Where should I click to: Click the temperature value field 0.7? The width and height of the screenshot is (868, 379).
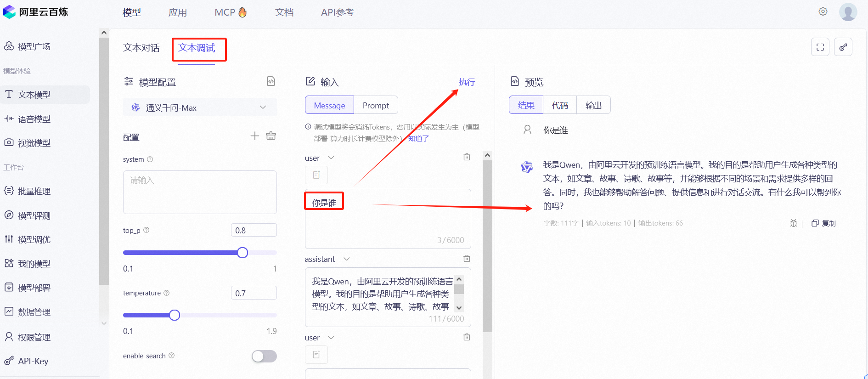[x=254, y=293]
